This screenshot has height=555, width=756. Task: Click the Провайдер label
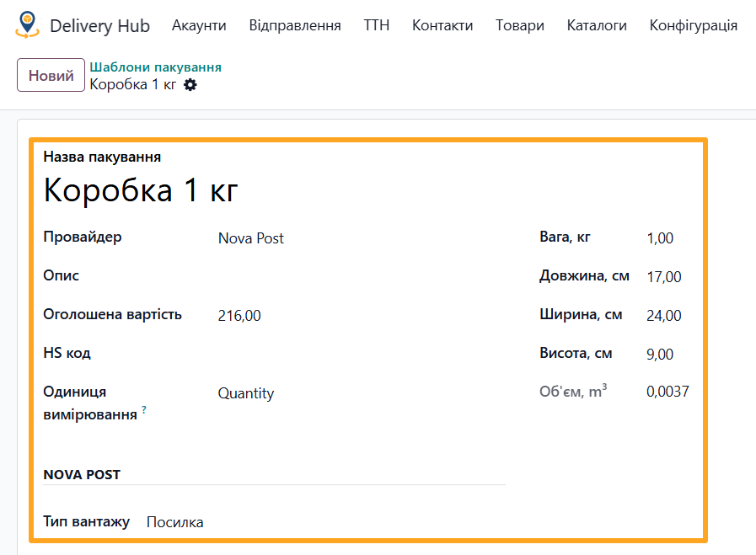click(83, 237)
